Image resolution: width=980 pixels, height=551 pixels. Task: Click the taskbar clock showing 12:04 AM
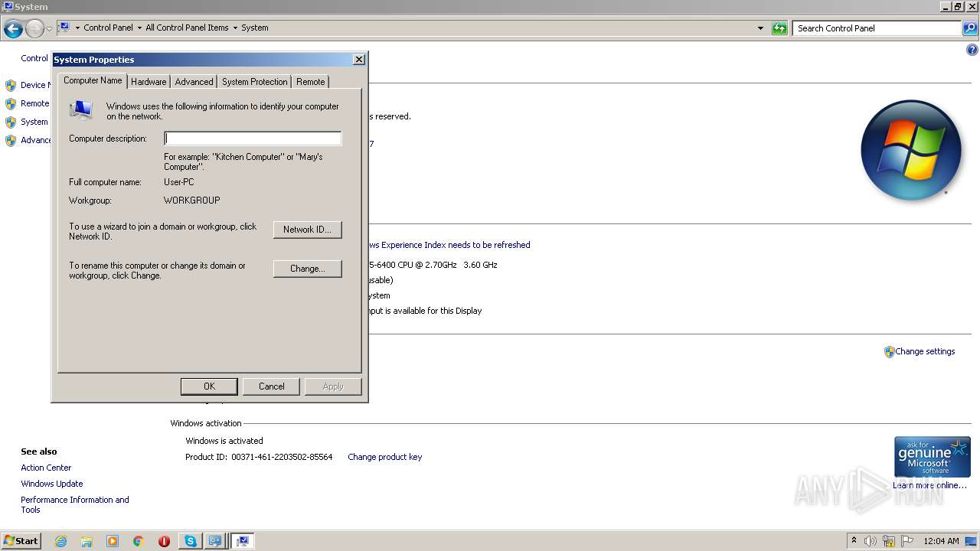coord(941,541)
